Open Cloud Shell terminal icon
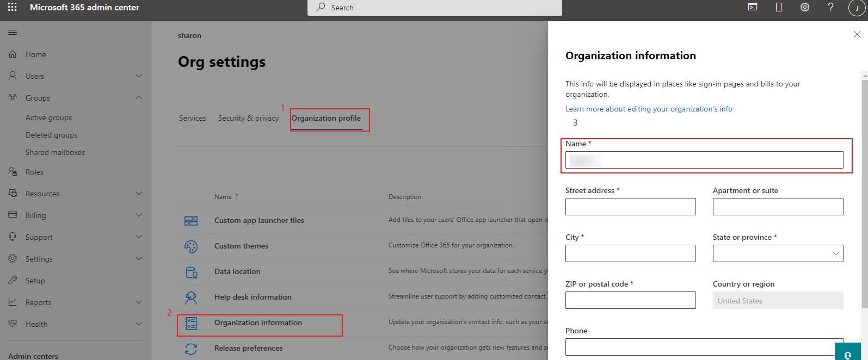 (753, 7)
